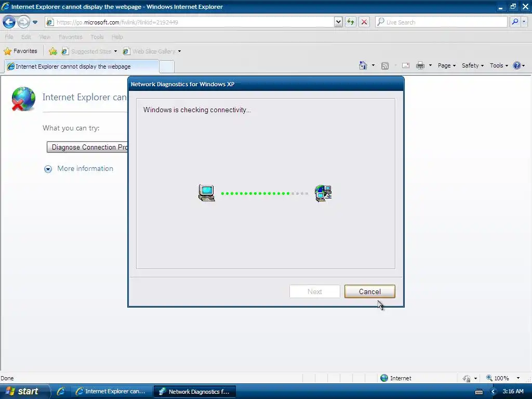This screenshot has width=532, height=399.
Task: Click the address bar URL field
Action: click(189, 22)
